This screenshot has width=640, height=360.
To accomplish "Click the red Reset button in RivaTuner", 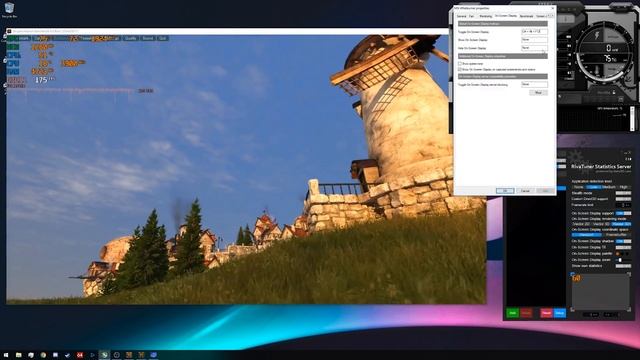I will click(x=546, y=313).
